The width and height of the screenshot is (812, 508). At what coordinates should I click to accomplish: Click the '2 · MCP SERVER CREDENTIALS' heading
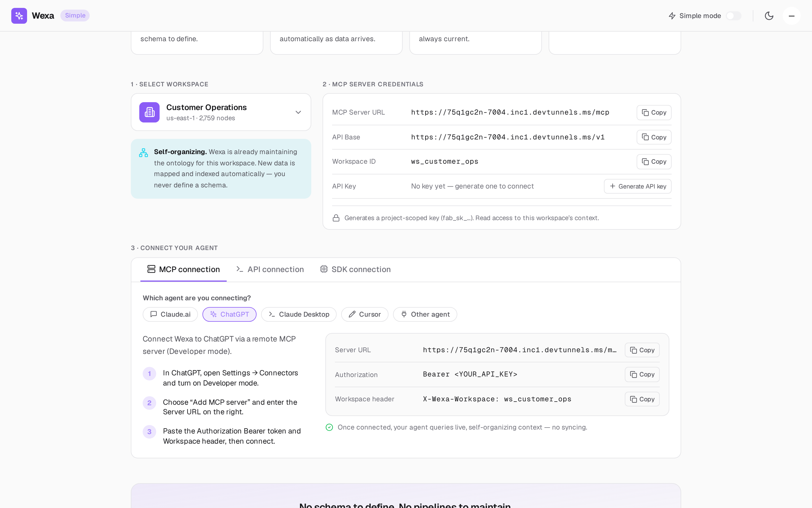tap(373, 84)
